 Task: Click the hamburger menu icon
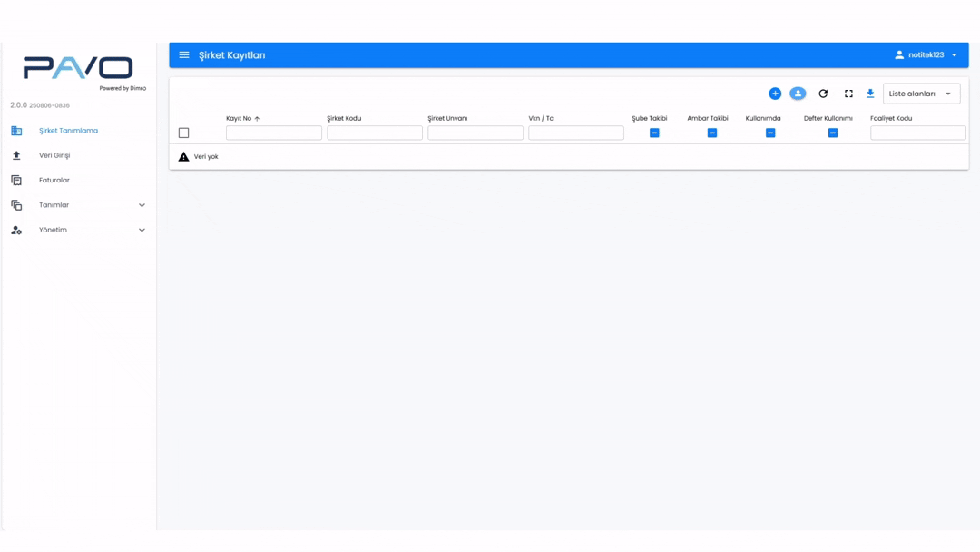click(184, 55)
